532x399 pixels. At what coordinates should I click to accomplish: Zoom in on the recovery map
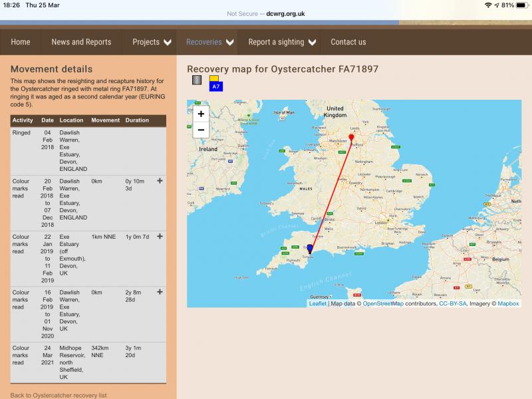201,114
